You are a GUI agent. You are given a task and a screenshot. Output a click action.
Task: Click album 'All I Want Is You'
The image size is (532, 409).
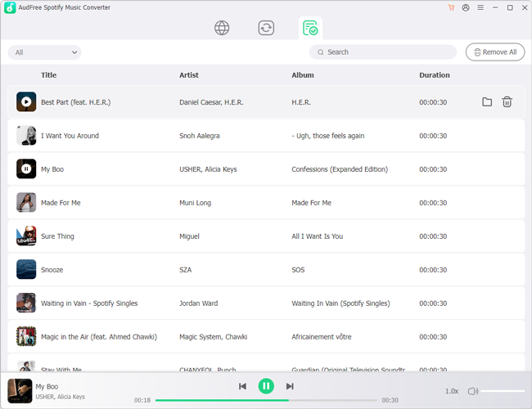pyautogui.click(x=318, y=236)
